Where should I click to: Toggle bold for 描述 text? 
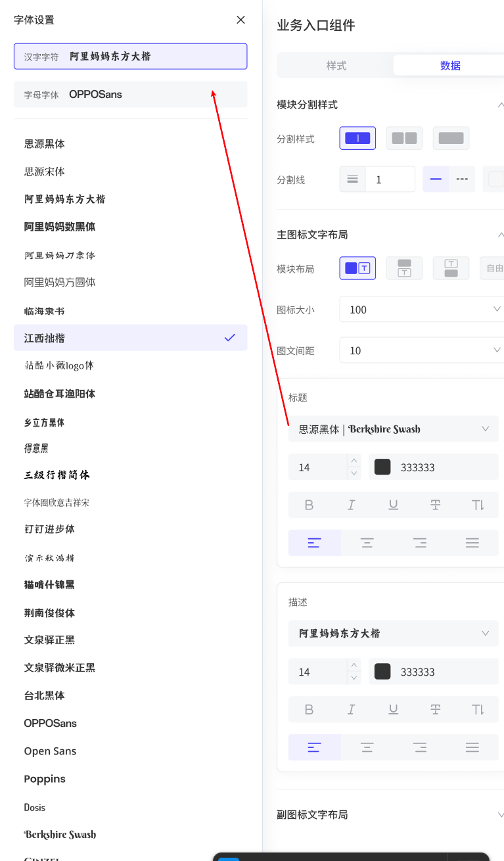click(309, 710)
